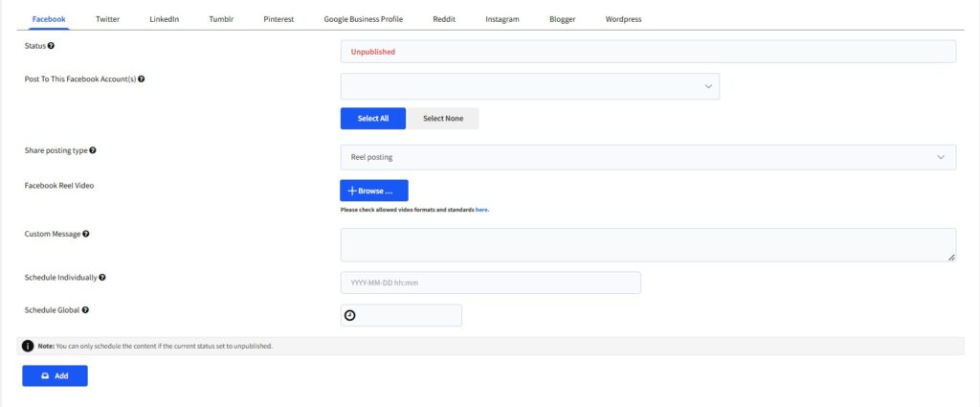Click the help icon beside Schedule Global
980x407 pixels.
click(x=85, y=309)
